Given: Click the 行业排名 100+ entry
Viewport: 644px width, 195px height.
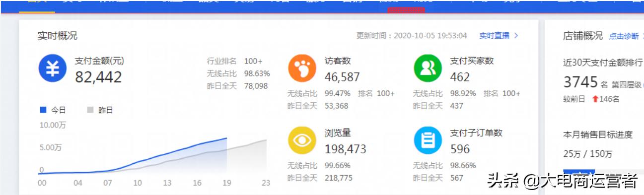Looking at the screenshot, I should point(234,61).
